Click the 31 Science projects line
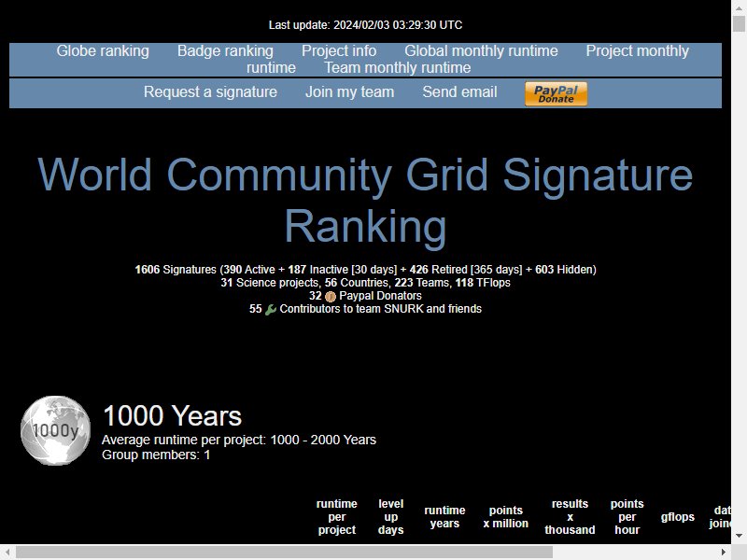The height and width of the screenshot is (560, 747). (x=365, y=283)
